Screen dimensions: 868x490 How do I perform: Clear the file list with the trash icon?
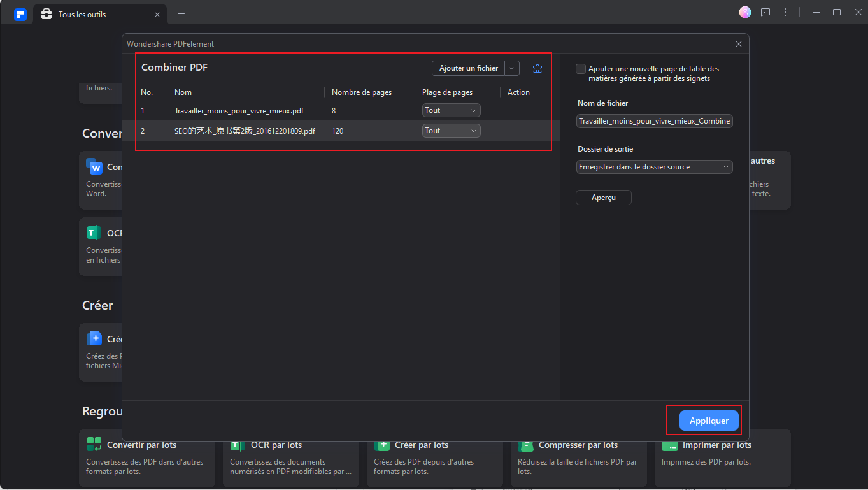coord(537,69)
